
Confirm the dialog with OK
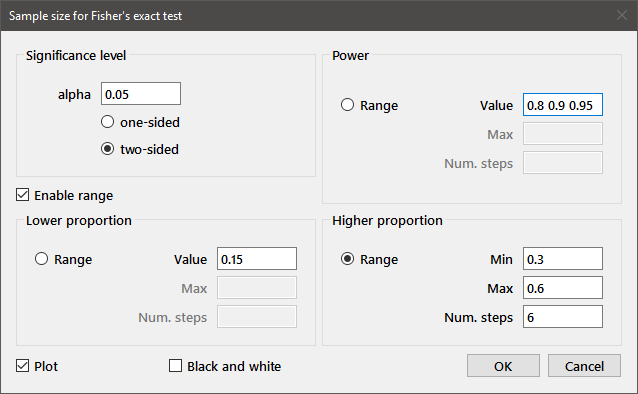click(x=503, y=366)
